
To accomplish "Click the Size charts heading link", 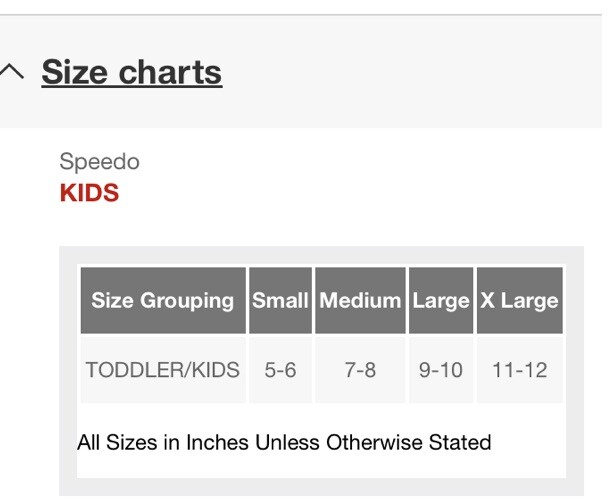I will pyautogui.click(x=131, y=72).
